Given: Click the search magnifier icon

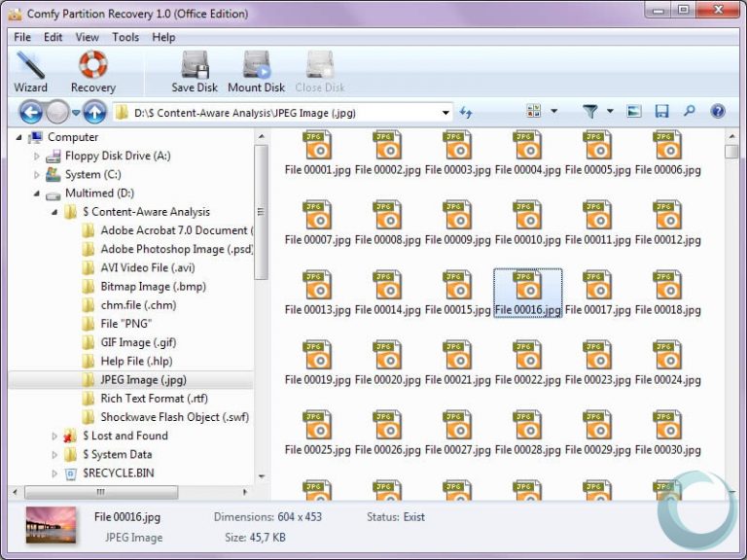Looking at the screenshot, I should tap(689, 112).
